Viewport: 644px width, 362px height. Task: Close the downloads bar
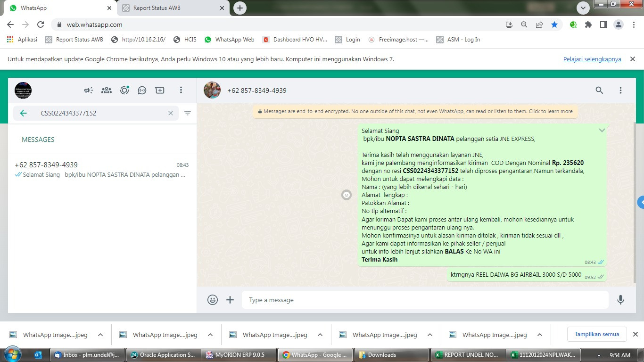(x=635, y=334)
